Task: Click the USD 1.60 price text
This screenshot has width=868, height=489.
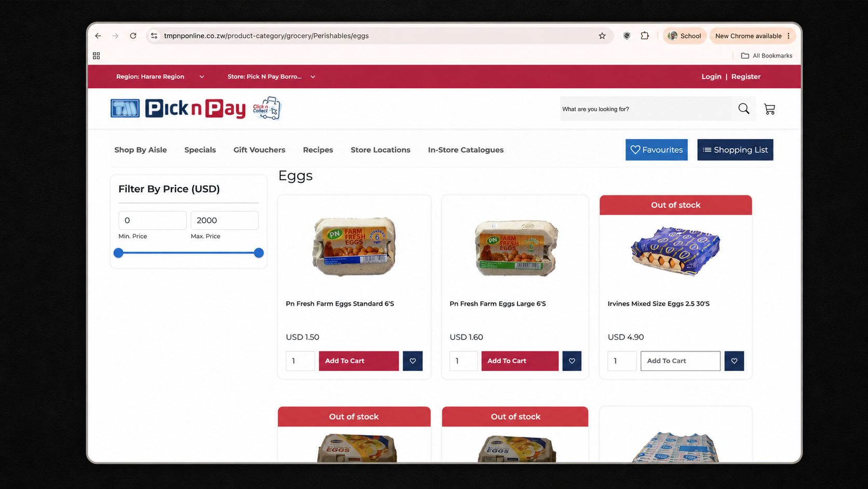Action: click(x=466, y=337)
